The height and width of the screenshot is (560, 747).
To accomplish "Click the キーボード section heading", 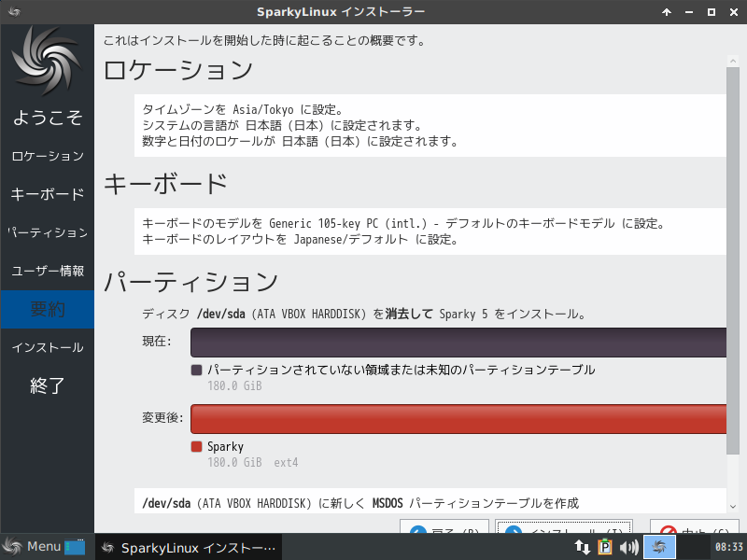I will (x=166, y=184).
